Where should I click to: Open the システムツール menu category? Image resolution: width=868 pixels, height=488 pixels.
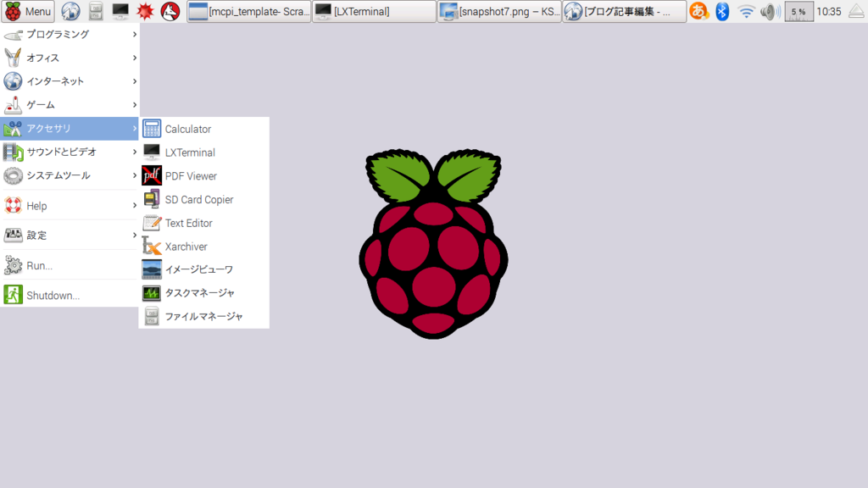point(70,175)
